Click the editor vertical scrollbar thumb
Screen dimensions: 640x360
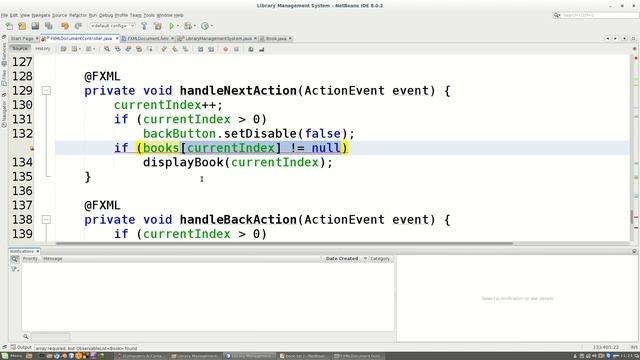[x=632, y=216]
